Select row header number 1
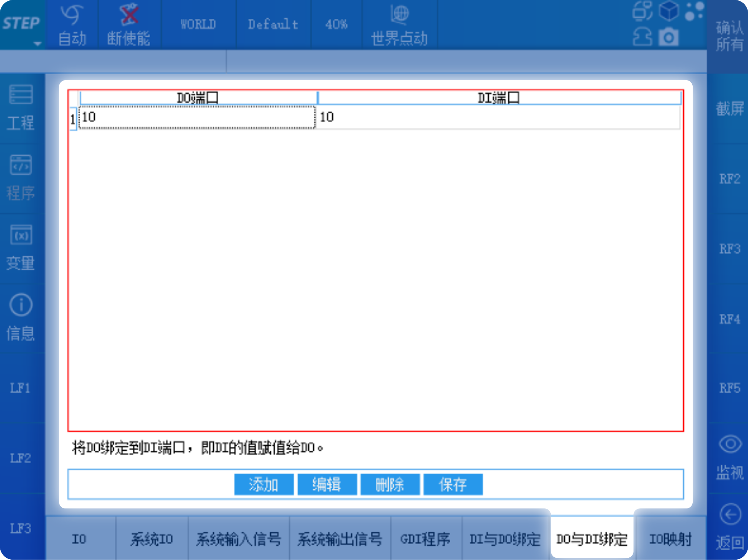The image size is (748, 560). coord(73,119)
